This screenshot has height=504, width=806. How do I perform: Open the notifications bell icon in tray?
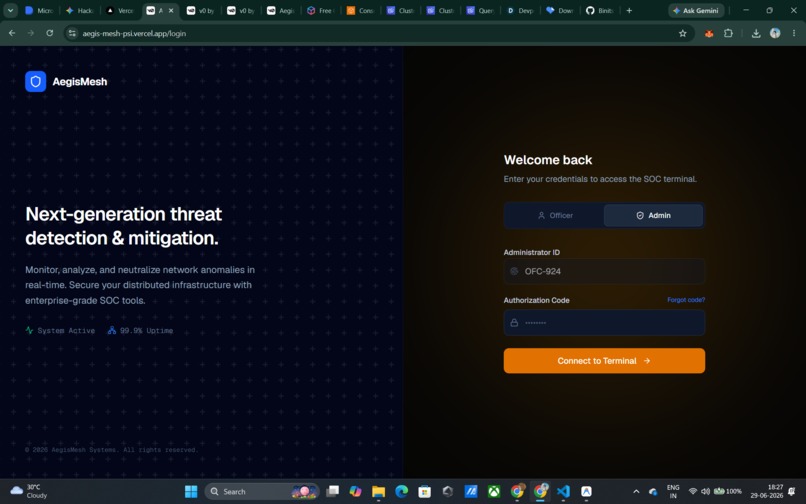pyautogui.click(x=792, y=492)
